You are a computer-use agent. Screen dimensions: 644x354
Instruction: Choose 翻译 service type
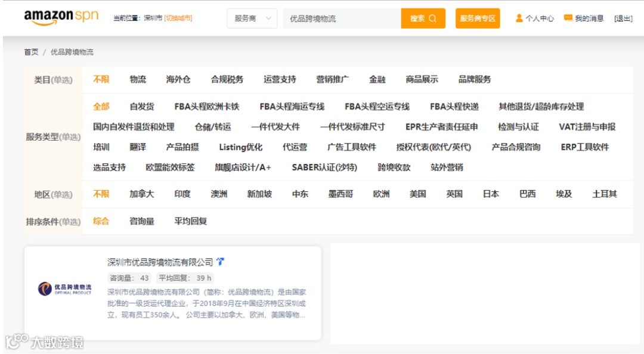tap(138, 147)
